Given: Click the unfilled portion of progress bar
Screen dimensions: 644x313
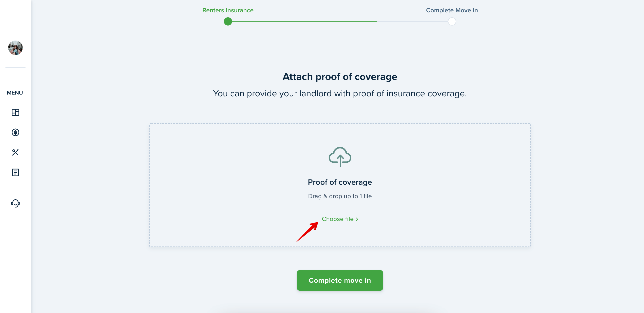Looking at the screenshot, I should 412,22.
